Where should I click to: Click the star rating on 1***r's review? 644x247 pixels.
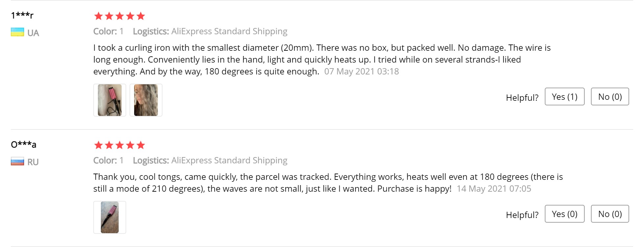119,16
